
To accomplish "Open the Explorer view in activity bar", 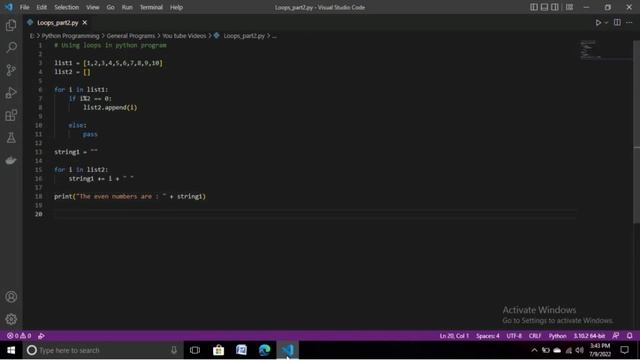I will point(11,25).
